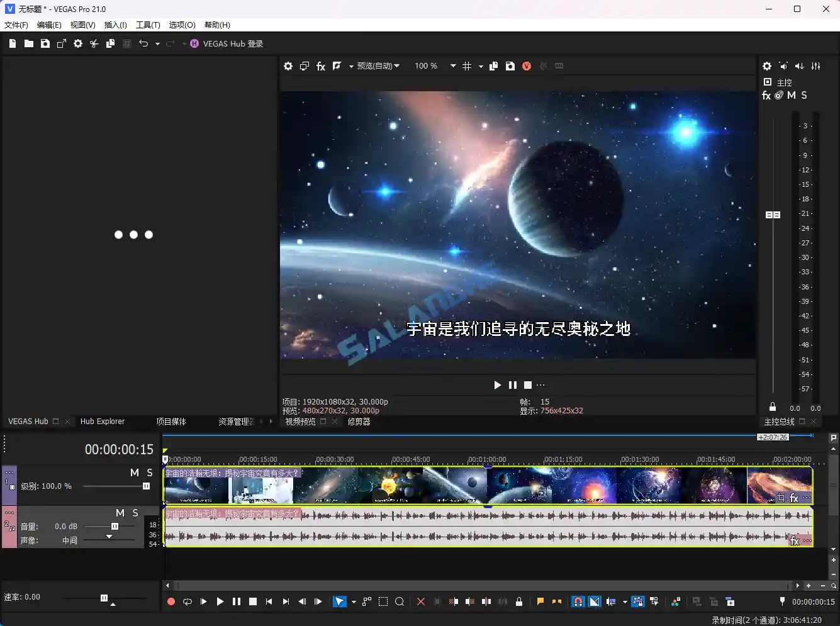This screenshot has height=626, width=840.
Task: Open the Undo history dropdown arrow
Action: click(x=157, y=44)
